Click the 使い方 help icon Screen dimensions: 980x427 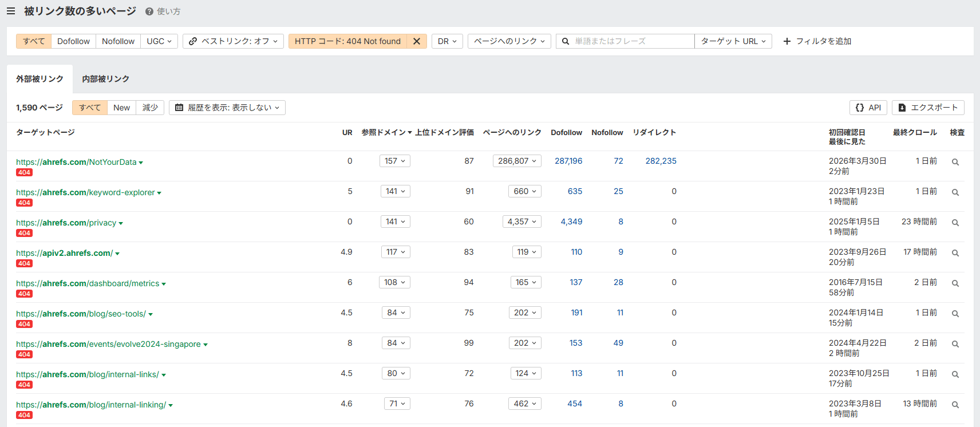pyautogui.click(x=149, y=11)
